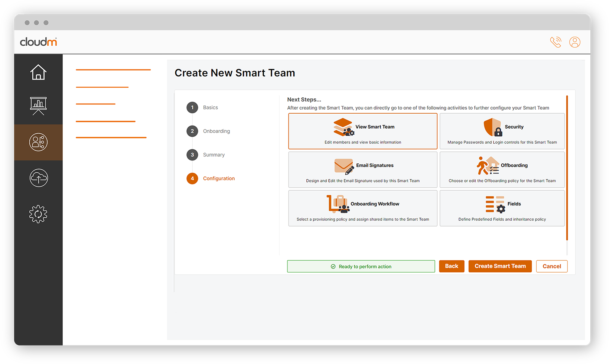Open the Offboarding card title
Image resolution: width=609 pixels, height=364 pixels.
coord(514,166)
